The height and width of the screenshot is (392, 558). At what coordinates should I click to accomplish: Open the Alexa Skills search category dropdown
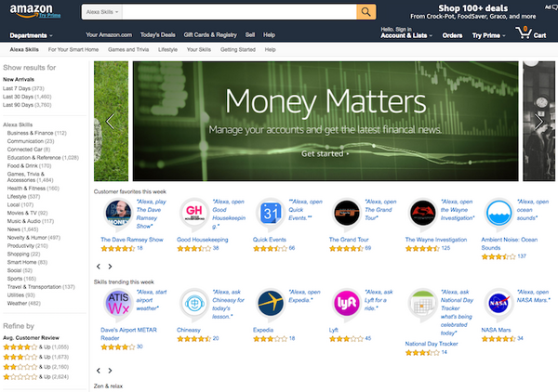pos(102,12)
